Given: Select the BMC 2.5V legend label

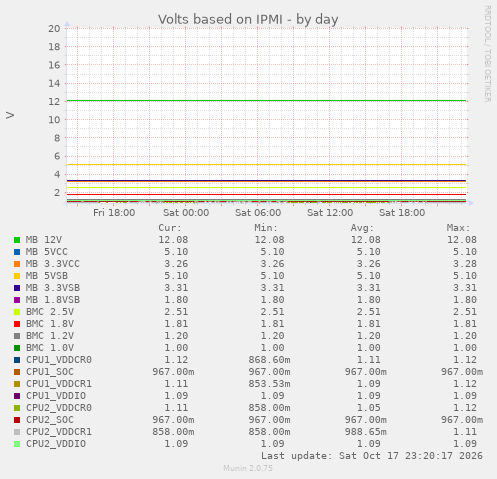Looking at the screenshot, I should pyautogui.click(x=50, y=312).
